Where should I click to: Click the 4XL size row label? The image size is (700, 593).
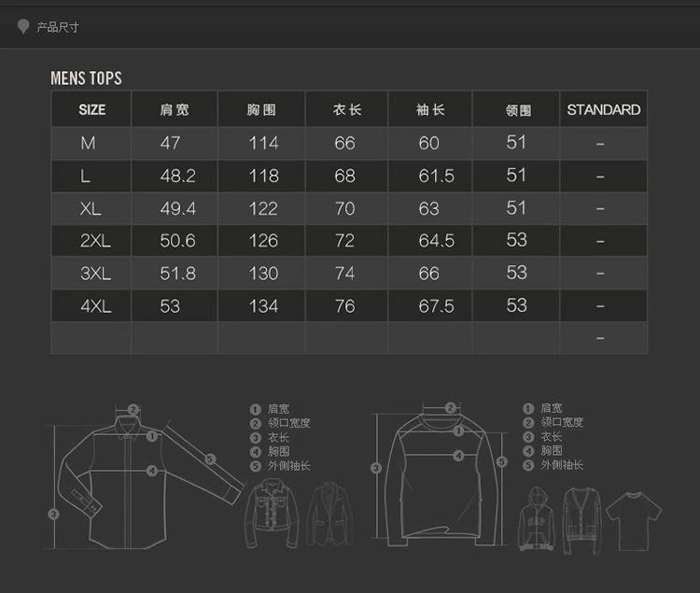tap(95, 306)
